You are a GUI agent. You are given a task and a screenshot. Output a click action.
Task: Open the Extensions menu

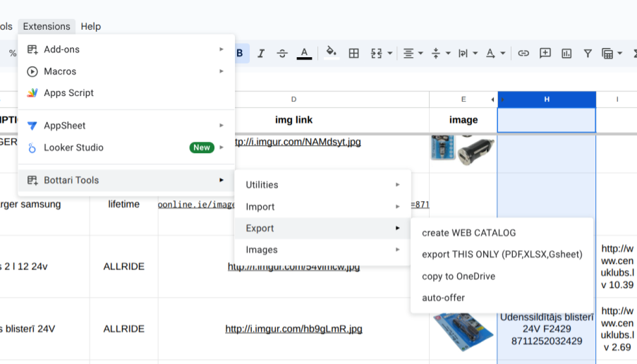(47, 26)
